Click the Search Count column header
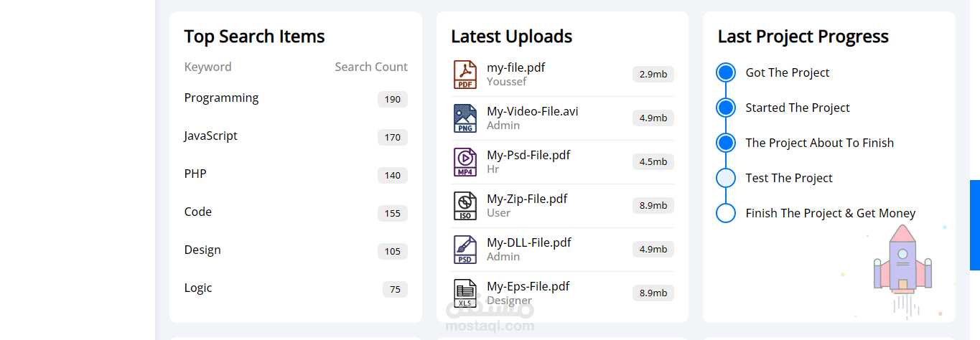Screen dimensions: 980x340 (x=370, y=67)
